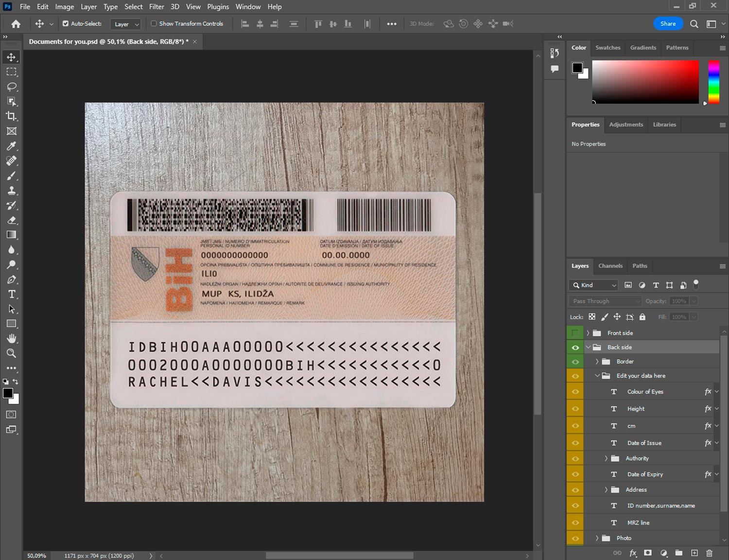Click the canvas zoom percentage field
729x560 pixels.
[37, 556]
